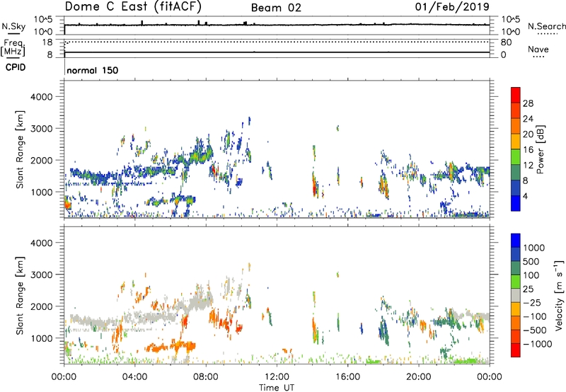
Task: Click the 'Power [dB]' colorbar title
Action: click(540, 149)
